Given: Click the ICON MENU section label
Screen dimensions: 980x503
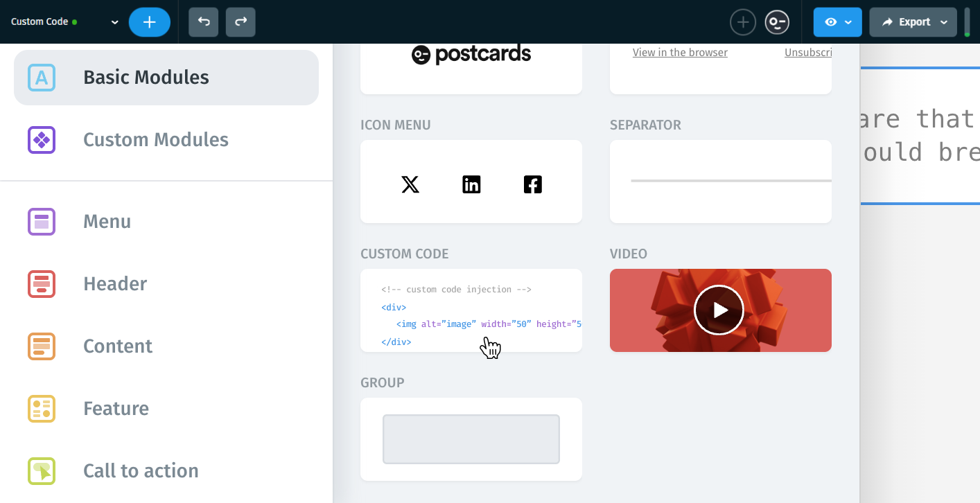Looking at the screenshot, I should [396, 125].
